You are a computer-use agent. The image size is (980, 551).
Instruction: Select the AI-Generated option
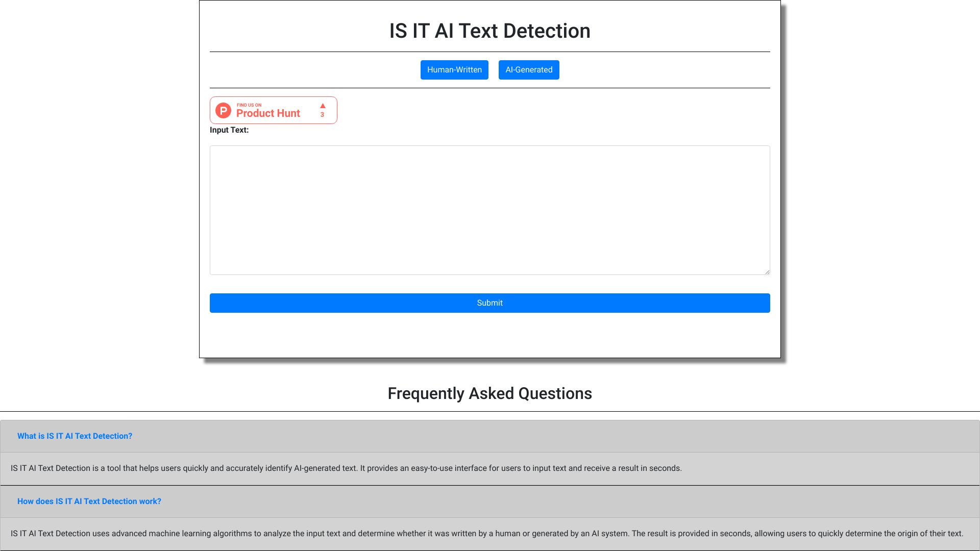point(528,70)
